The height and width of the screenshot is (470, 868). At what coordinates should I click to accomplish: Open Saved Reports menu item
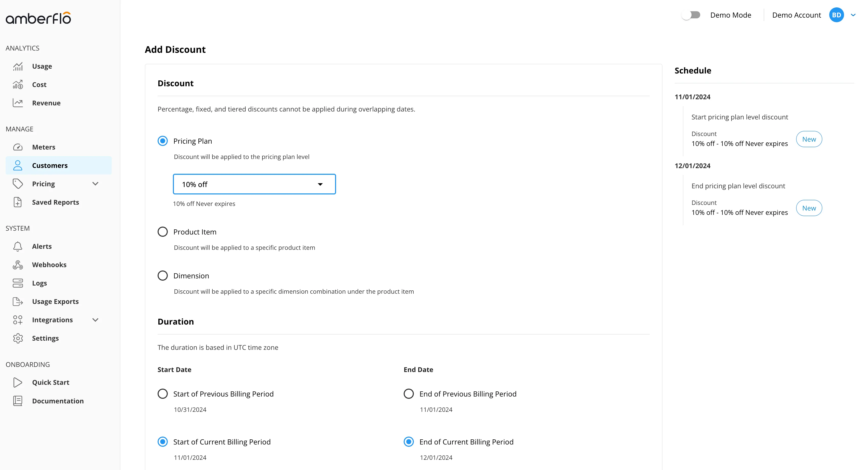click(x=56, y=202)
